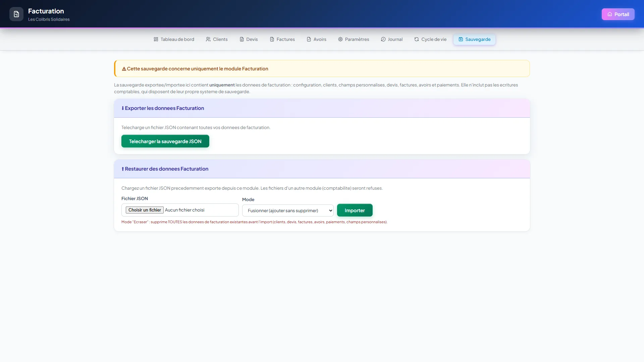Viewport: 644px width, 362px height.
Task: Switch to the Devis tab
Action: pyautogui.click(x=249, y=39)
